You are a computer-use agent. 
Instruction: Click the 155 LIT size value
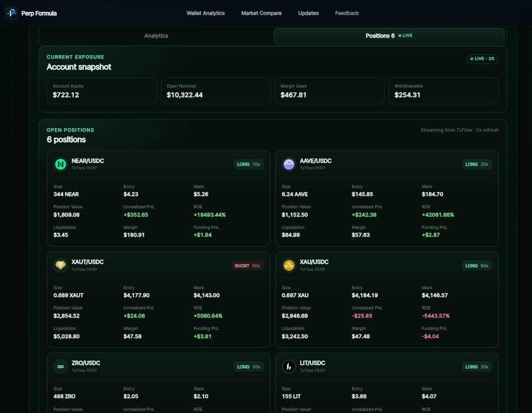pyautogui.click(x=291, y=396)
